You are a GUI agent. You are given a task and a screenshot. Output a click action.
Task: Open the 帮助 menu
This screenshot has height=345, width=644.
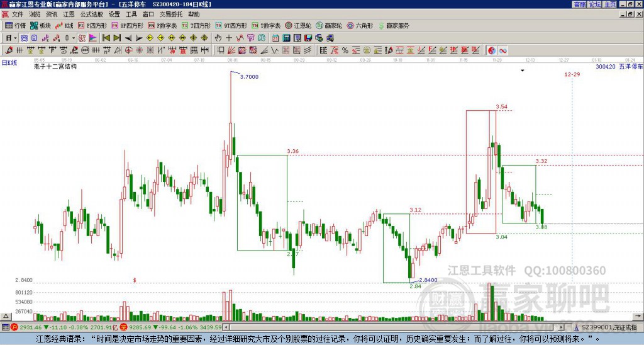194,14
